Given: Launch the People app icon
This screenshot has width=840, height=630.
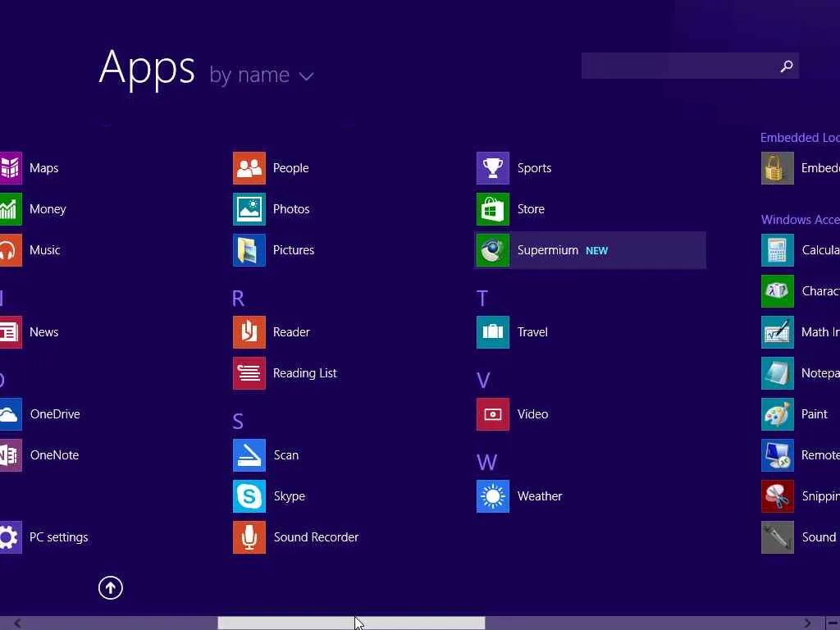Looking at the screenshot, I should click(249, 168).
